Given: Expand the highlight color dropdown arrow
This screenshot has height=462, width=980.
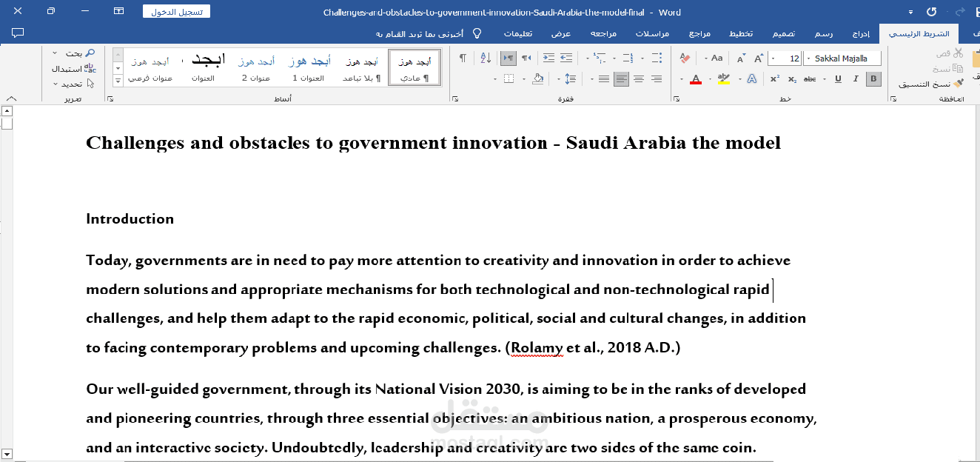Looking at the screenshot, I should (x=710, y=78).
